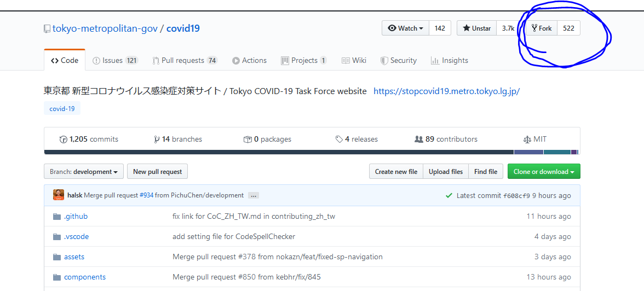Screen dimensions: 644x291
Task: Click the .github folder icon
Action: coord(57,216)
